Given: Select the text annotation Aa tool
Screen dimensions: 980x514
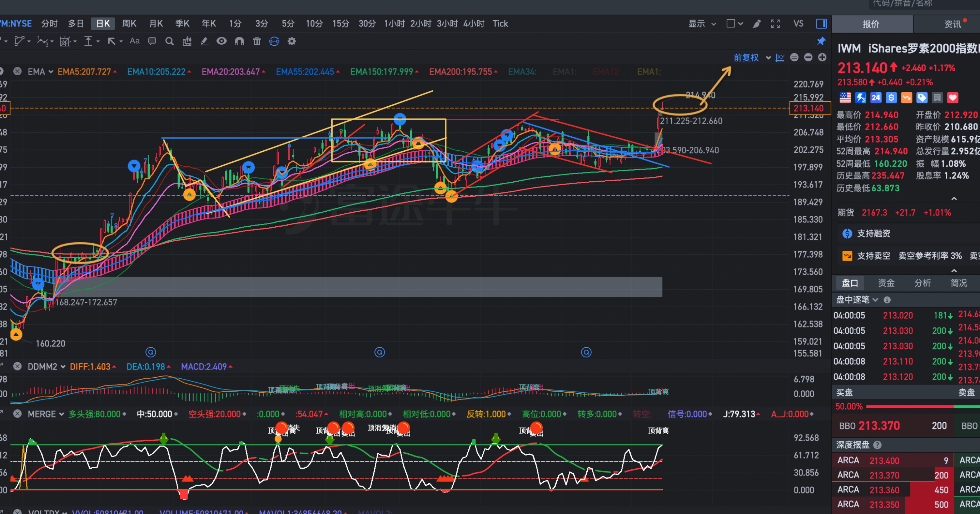Looking at the screenshot, I should [x=135, y=41].
